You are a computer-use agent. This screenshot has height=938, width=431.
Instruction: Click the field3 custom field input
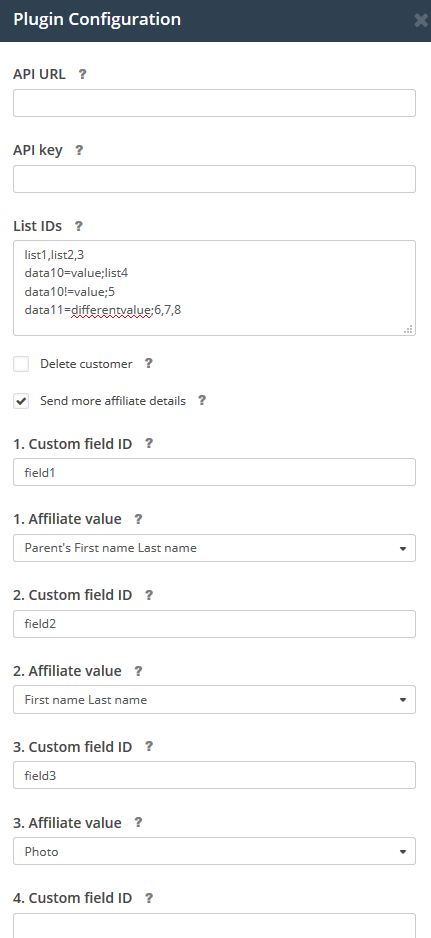(214, 775)
